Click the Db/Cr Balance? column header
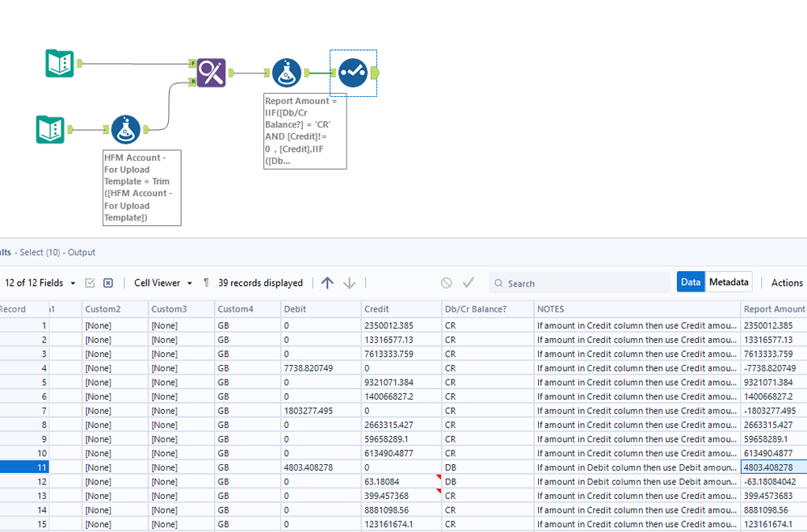Image resolution: width=807 pixels, height=532 pixels. point(487,308)
